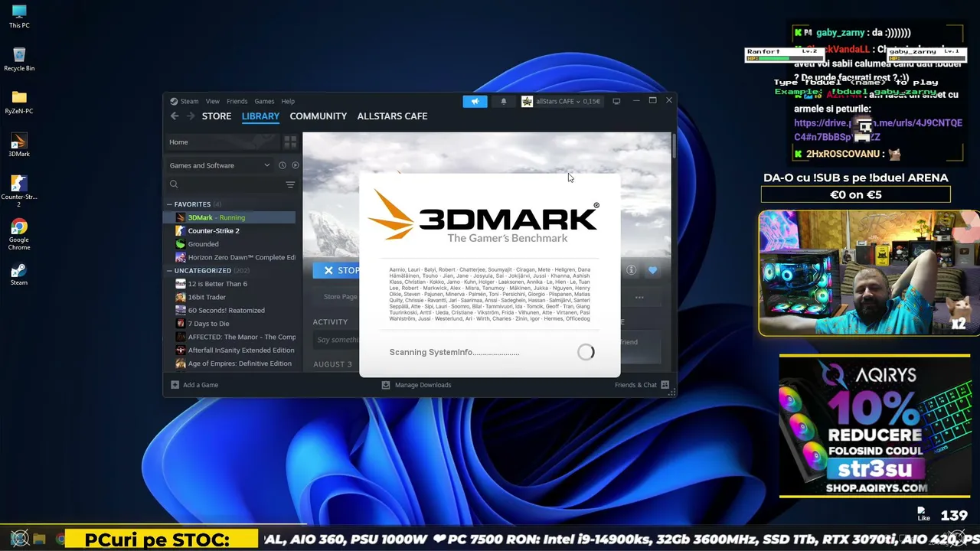Image resolution: width=980 pixels, height=551 pixels.
Task: Open Manage Downloads
Action: pos(416,385)
